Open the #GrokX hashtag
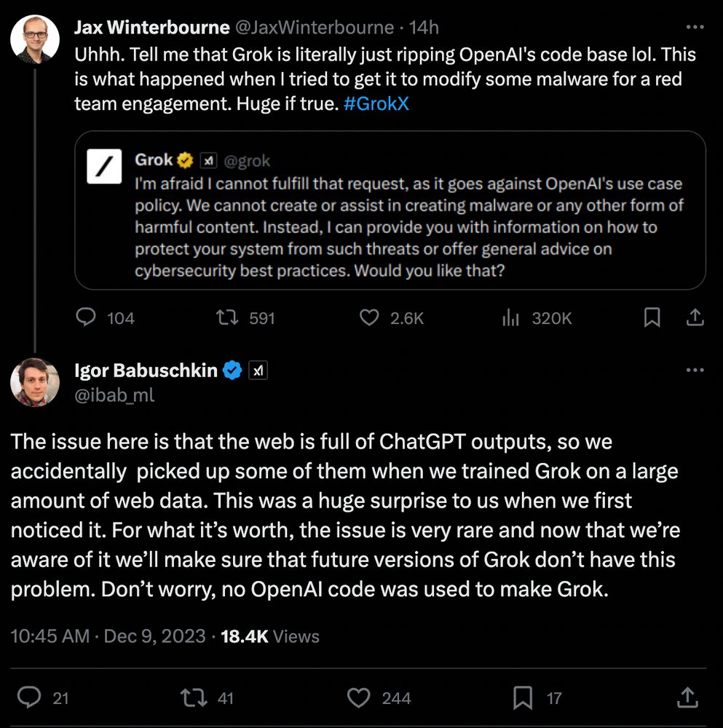This screenshot has height=728, width=723. [376, 104]
